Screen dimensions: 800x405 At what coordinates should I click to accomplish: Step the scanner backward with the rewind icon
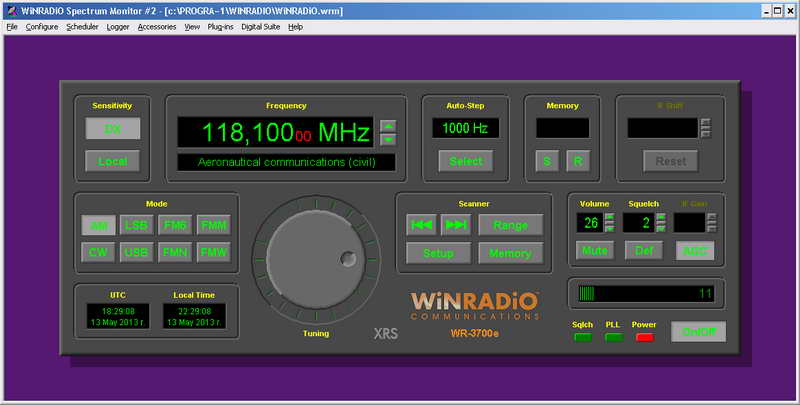(421, 225)
